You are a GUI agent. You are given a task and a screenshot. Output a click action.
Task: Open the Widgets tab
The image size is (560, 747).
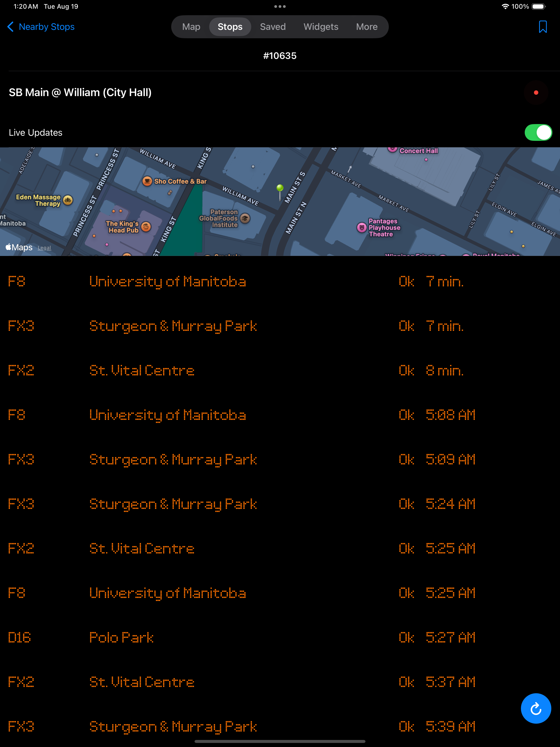pos(321,27)
